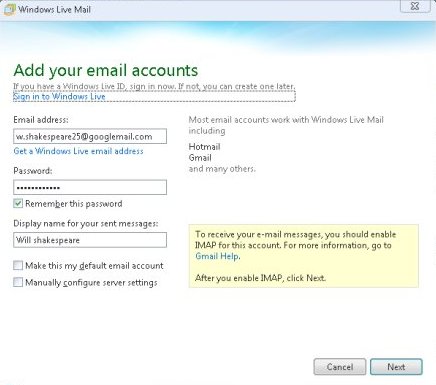The height and width of the screenshot is (385, 436).
Task: Click 'Display name for your sent messages:' label
Action: click(86, 223)
